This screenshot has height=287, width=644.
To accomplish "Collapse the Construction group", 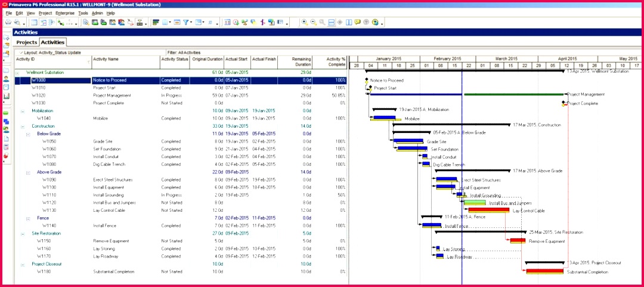I will [23, 126].
